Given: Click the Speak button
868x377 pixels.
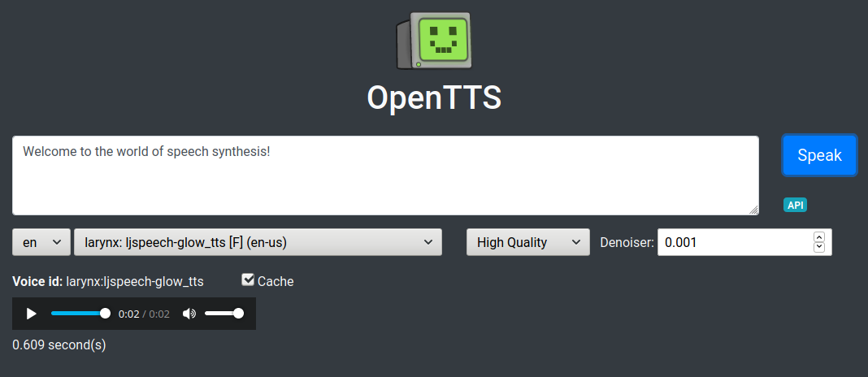Looking at the screenshot, I should pyautogui.click(x=819, y=155).
